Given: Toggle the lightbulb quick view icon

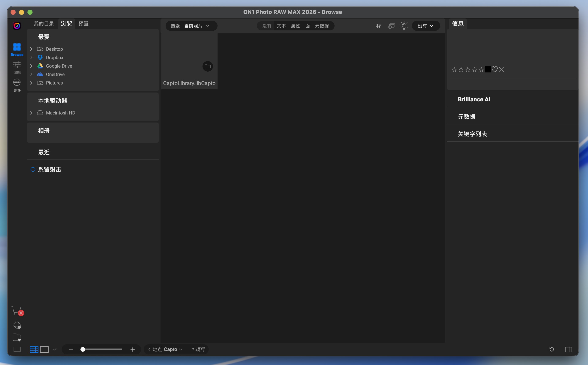Looking at the screenshot, I should click(x=404, y=26).
